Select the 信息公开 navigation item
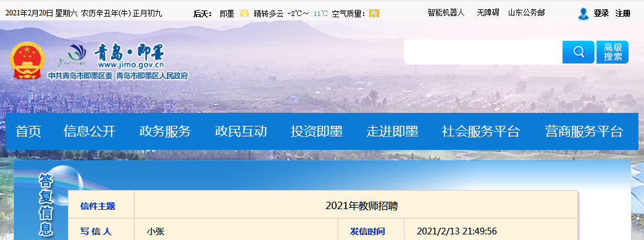 point(90,131)
